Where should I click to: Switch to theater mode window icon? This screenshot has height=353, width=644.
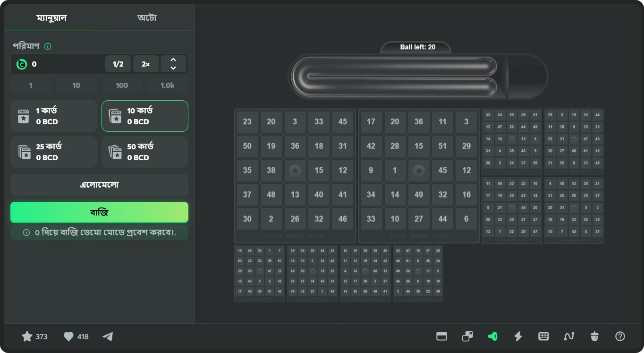pyautogui.click(x=441, y=336)
